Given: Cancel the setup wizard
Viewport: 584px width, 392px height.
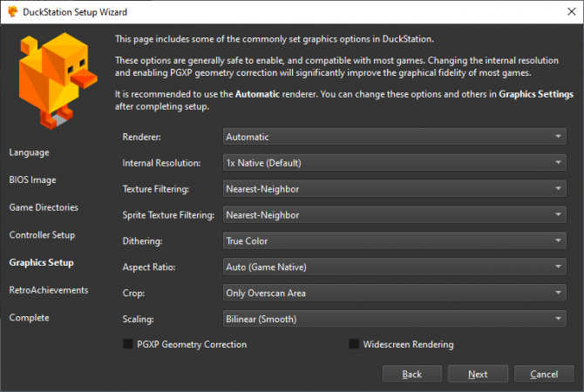Looking at the screenshot, I should point(544,374).
